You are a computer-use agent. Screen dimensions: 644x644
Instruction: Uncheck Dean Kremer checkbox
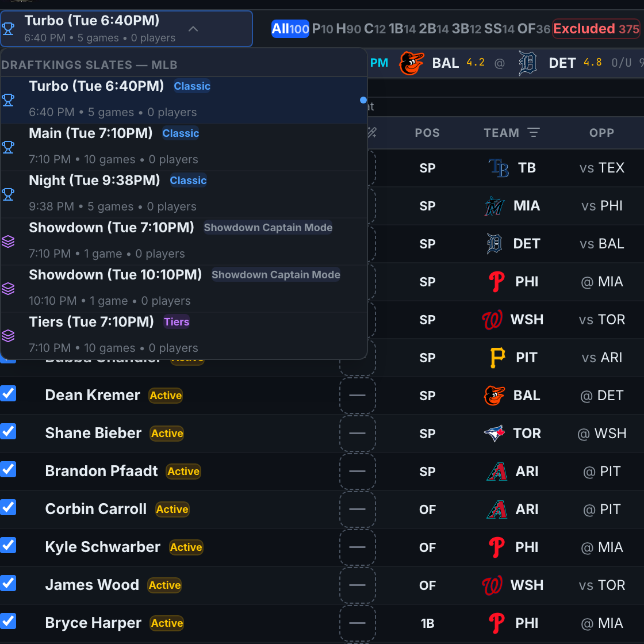point(8,393)
